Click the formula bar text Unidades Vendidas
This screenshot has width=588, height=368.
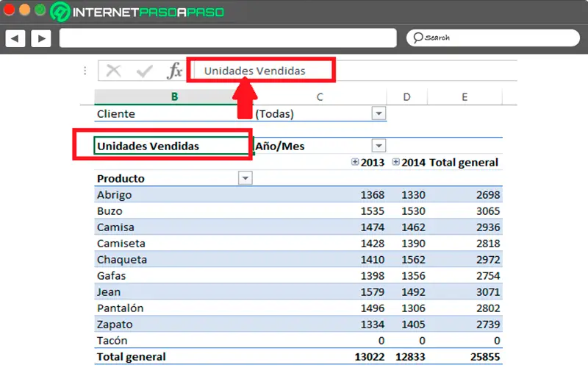click(254, 71)
